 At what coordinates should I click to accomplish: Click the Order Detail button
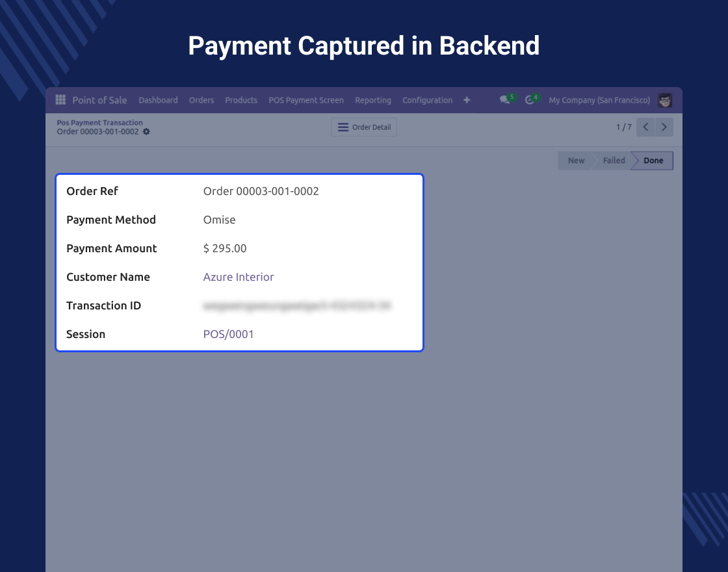coord(364,127)
